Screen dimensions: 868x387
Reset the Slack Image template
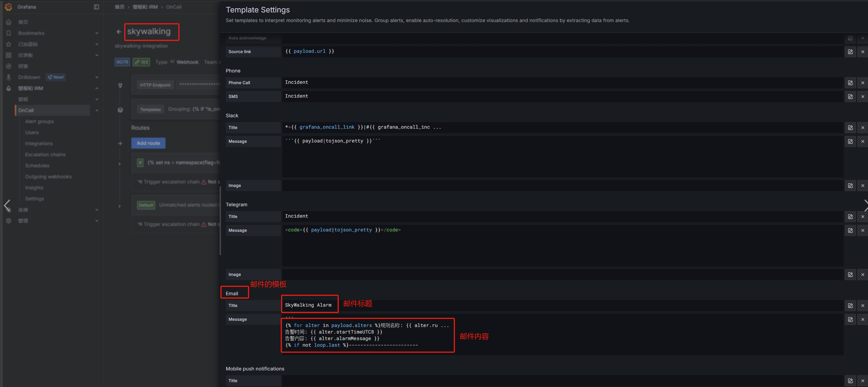point(862,186)
